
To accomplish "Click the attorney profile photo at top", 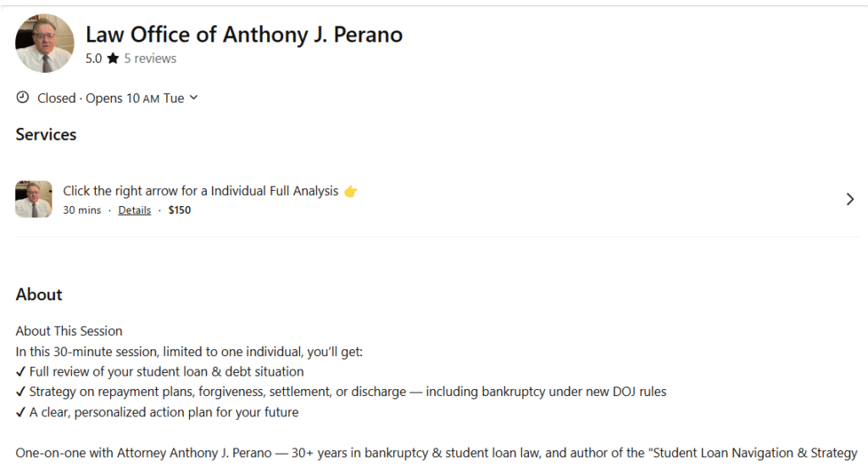I will [45, 43].
